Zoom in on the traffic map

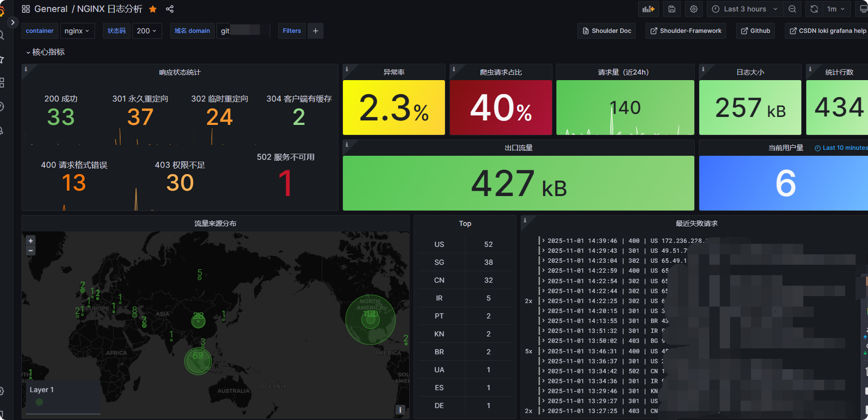(x=30, y=240)
